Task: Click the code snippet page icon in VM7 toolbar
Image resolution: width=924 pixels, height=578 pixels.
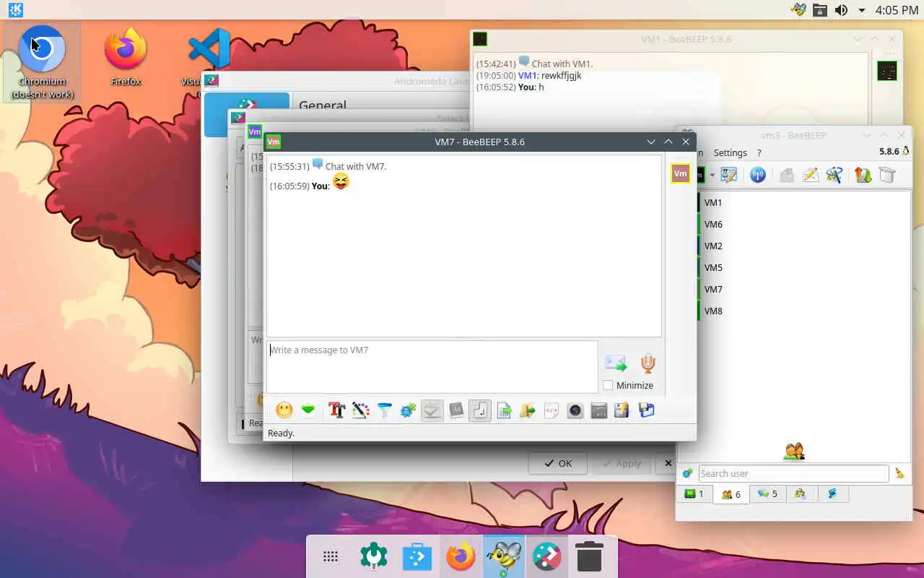Action: [552, 410]
